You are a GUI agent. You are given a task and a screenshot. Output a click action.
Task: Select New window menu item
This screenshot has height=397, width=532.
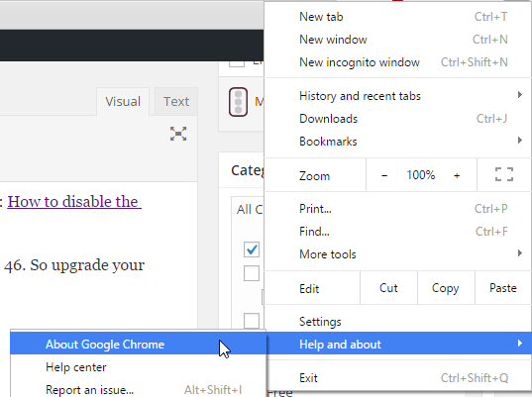pos(397,40)
